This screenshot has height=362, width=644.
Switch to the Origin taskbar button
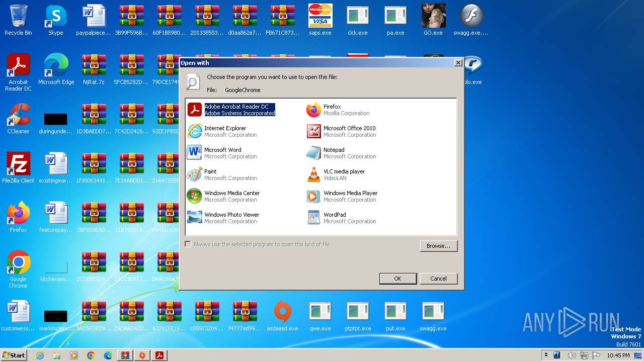click(142, 355)
